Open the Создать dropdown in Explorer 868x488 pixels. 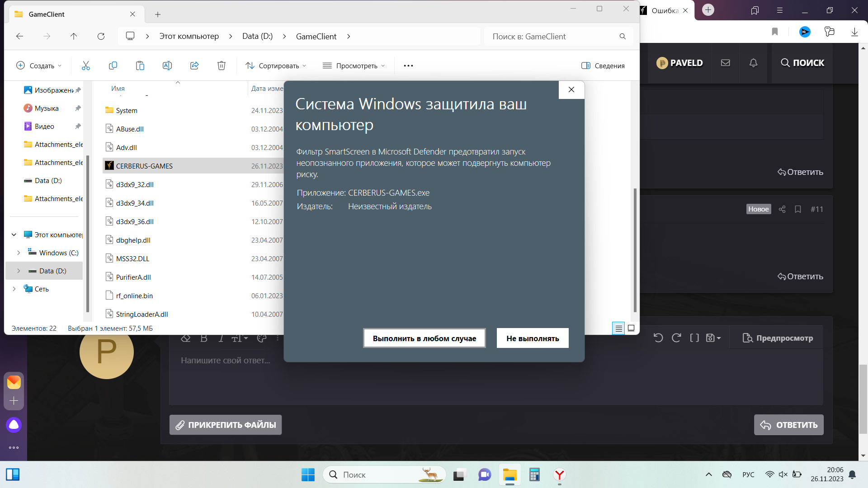pos(39,66)
